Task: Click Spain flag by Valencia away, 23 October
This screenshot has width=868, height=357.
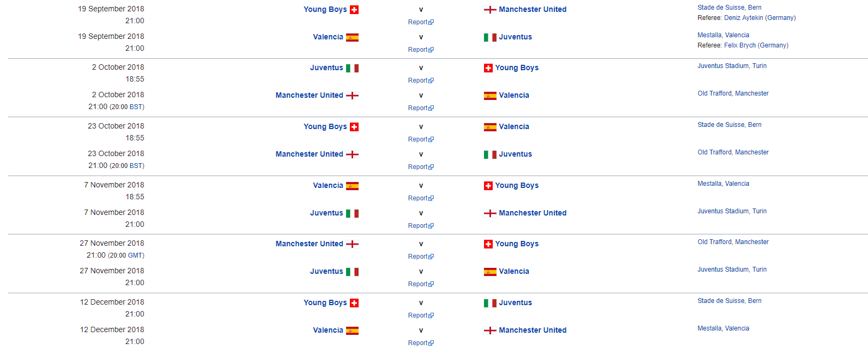Action: (x=490, y=127)
